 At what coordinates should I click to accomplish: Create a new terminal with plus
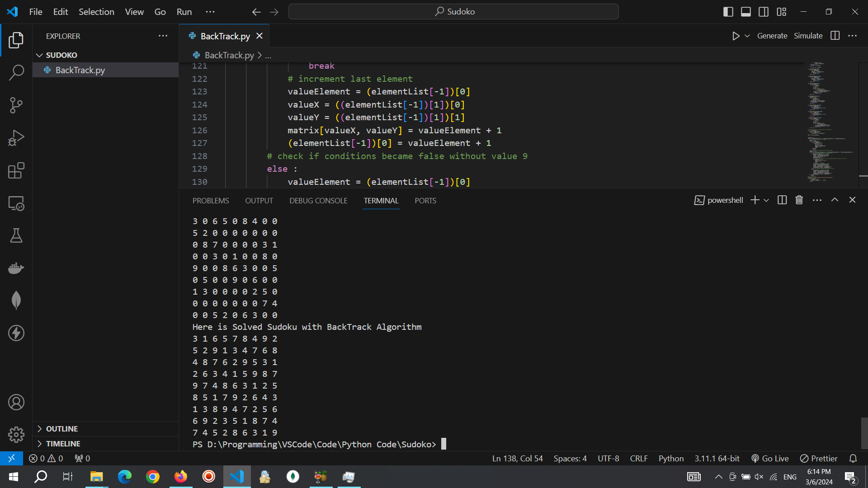(x=755, y=200)
